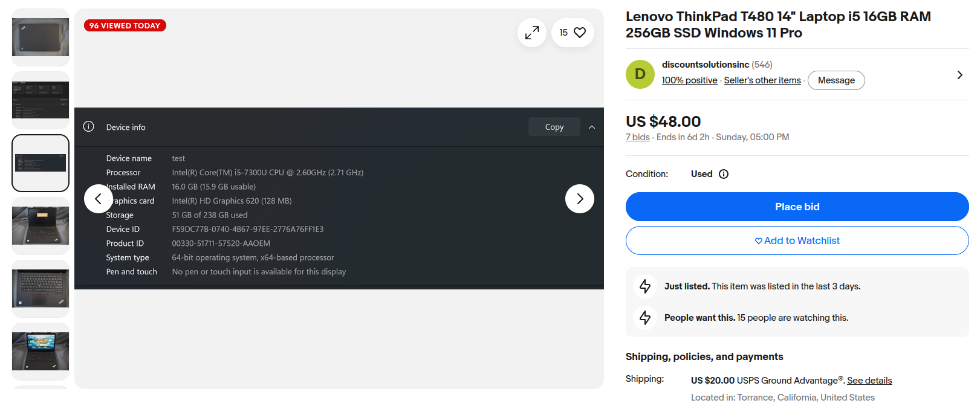This screenshot has height=406, width=980.
Task: Click the Device info circle icon
Action: tap(89, 126)
